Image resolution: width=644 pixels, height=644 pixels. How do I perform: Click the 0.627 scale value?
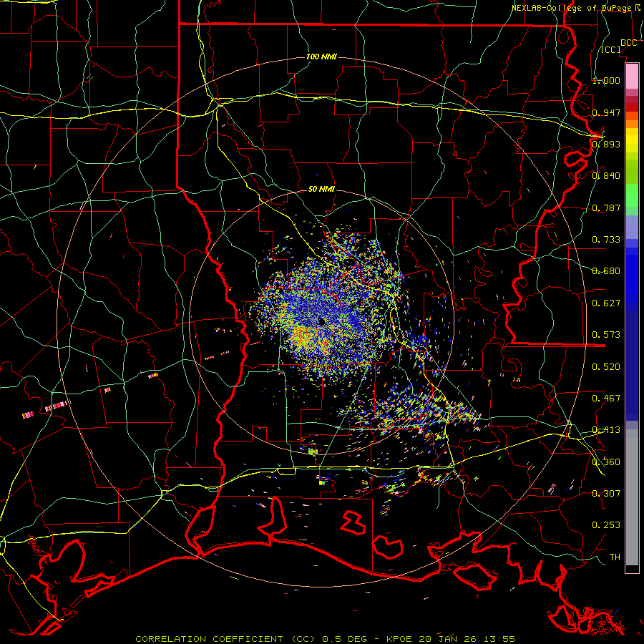606,303
